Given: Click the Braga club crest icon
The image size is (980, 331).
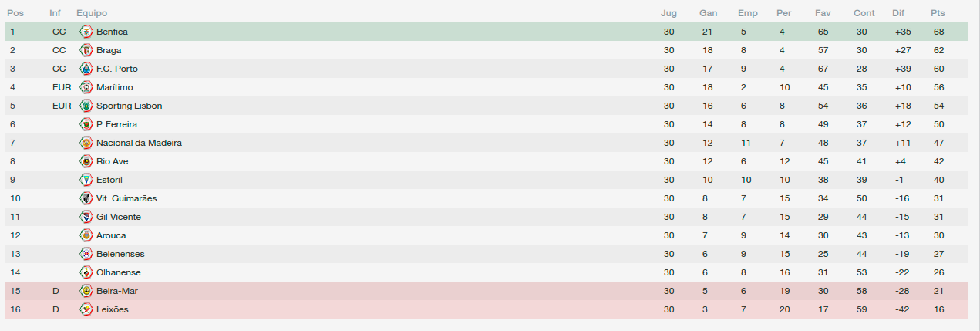Looking at the screenshot, I should pyautogui.click(x=86, y=50).
